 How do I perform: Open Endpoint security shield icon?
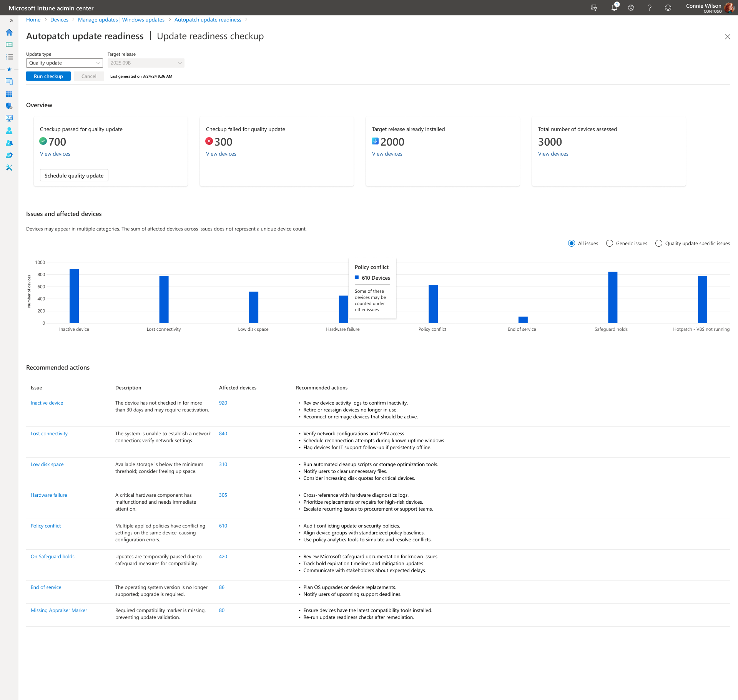[x=9, y=106]
